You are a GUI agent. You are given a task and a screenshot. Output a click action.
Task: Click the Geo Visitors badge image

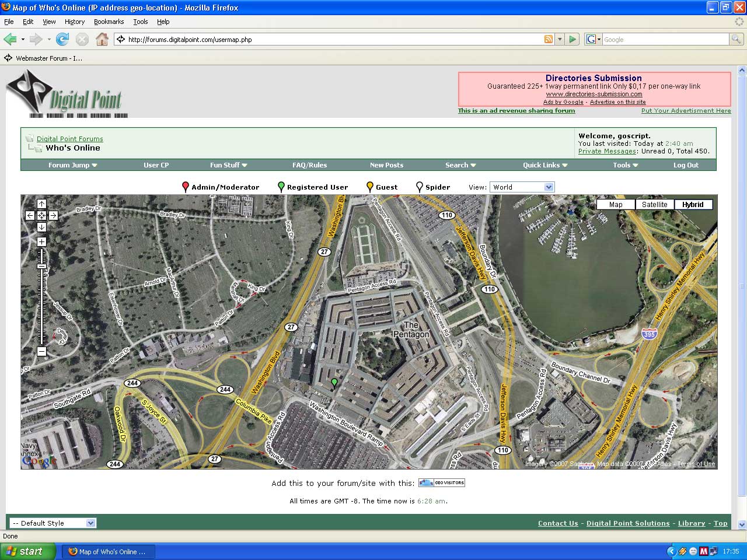point(442,482)
